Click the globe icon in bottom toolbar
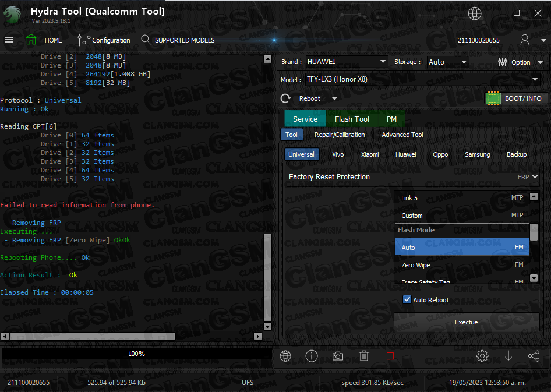This screenshot has width=551, height=392. (x=285, y=356)
